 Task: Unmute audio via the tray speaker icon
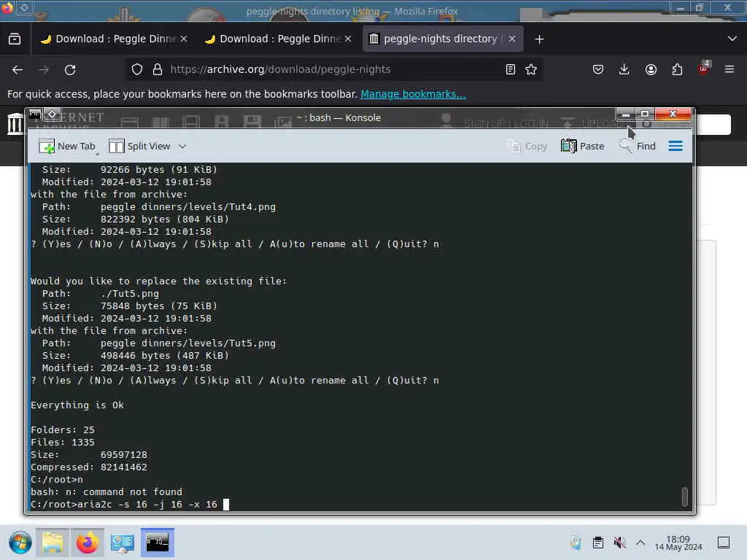coord(620,542)
